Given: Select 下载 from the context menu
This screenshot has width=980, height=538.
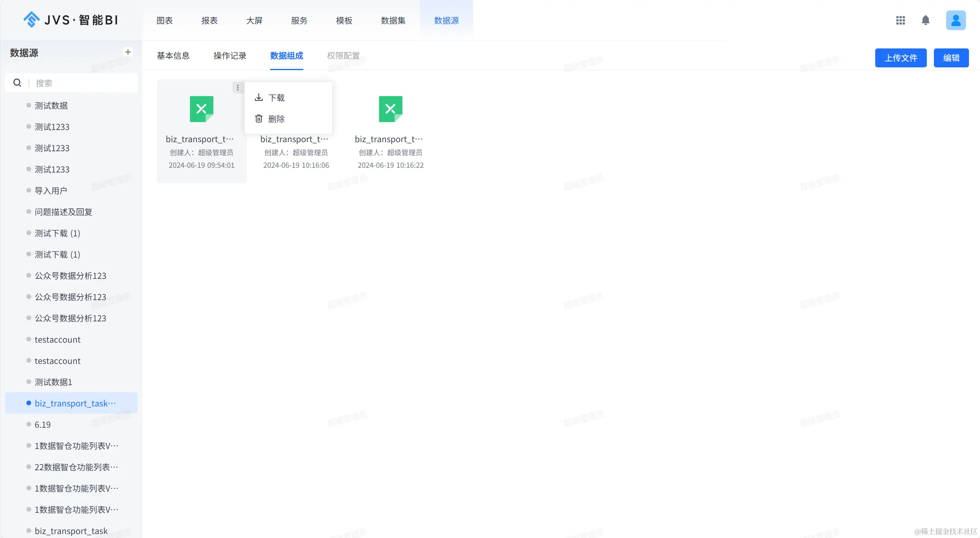Looking at the screenshot, I should point(276,98).
